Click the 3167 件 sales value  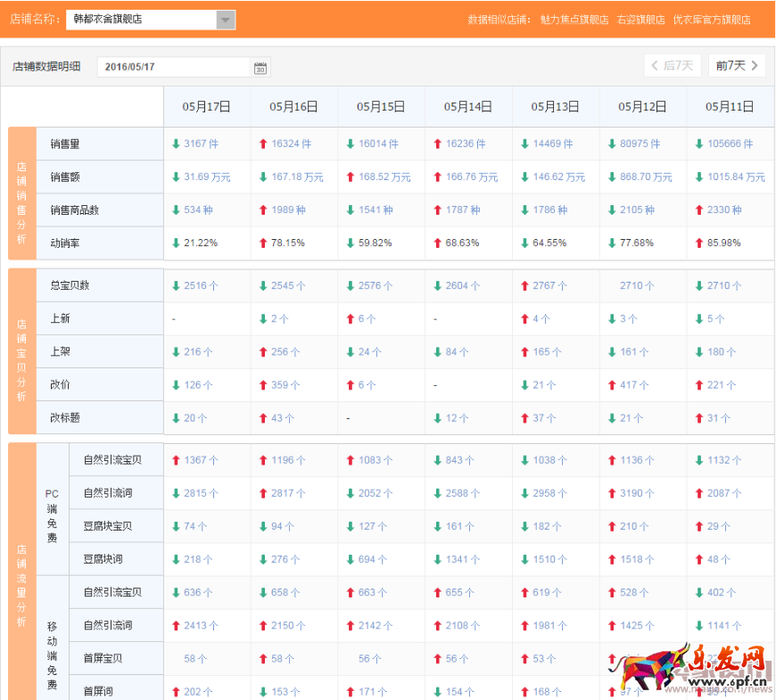pyautogui.click(x=201, y=144)
